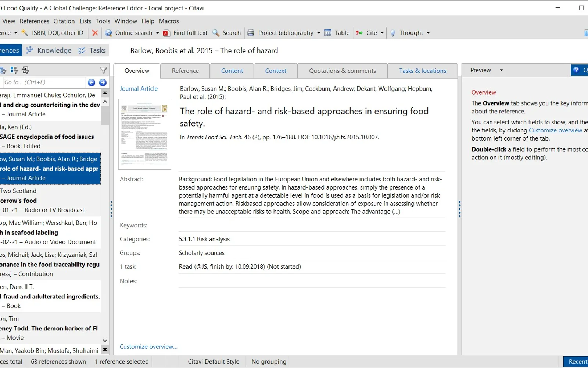Viewport: 588px width, 368px height.
Task: Open the Thought dropdown arrow
Action: tap(428, 33)
